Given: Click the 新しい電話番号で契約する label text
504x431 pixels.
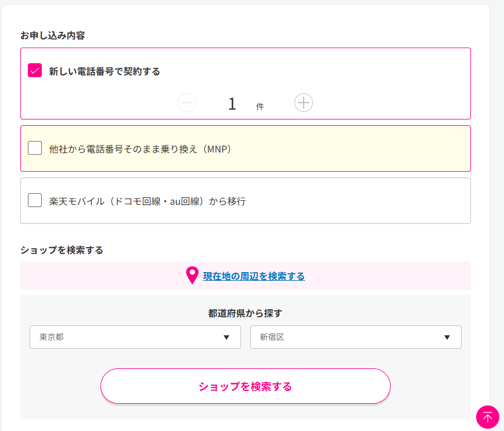Looking at the screenshot, I should [105, 71].
